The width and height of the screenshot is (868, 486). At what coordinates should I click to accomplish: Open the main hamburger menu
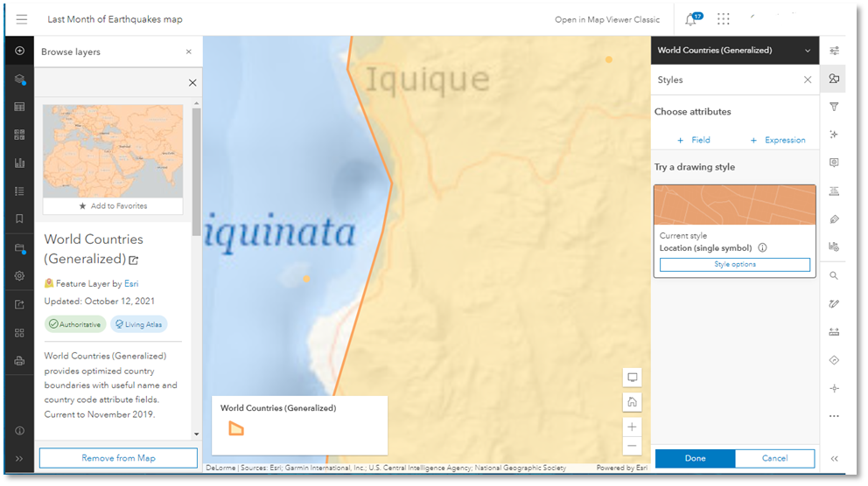(x=22, y=19)
